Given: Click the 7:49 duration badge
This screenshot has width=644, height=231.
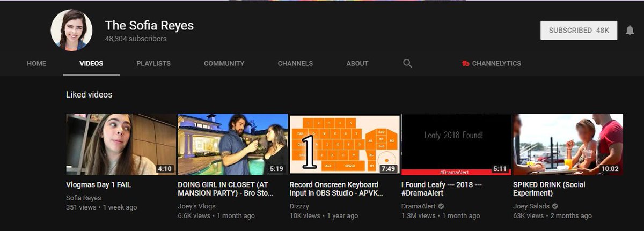Looking at the screenshot, I should (388, 168).
